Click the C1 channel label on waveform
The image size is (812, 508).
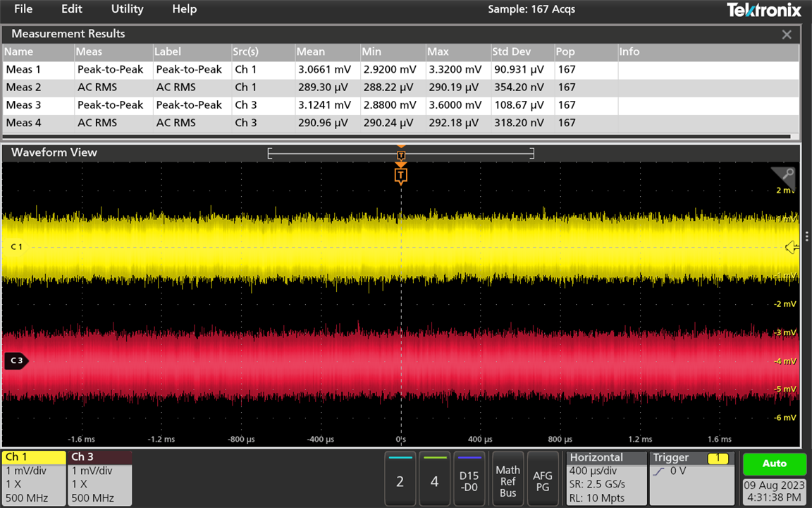(16, 247)
